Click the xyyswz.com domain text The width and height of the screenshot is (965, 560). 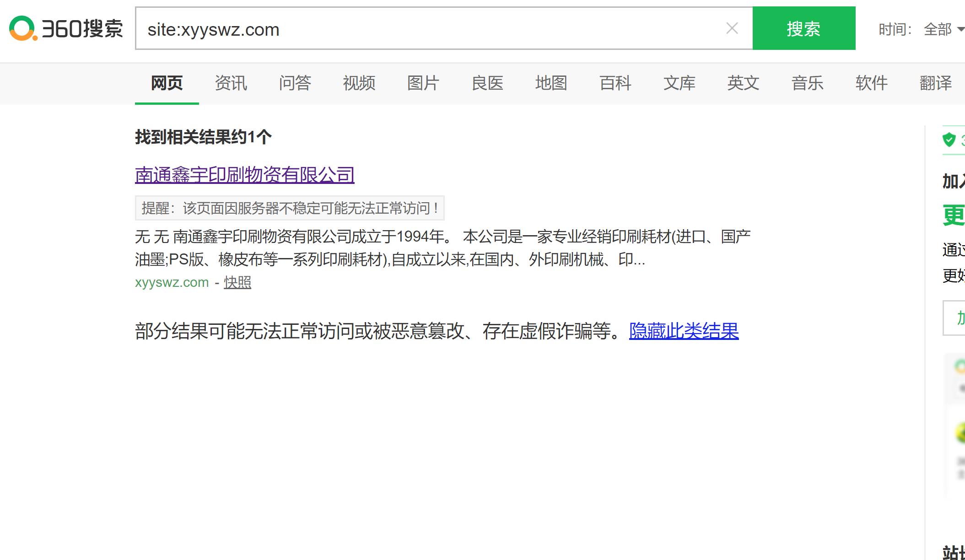pos(171,282)
